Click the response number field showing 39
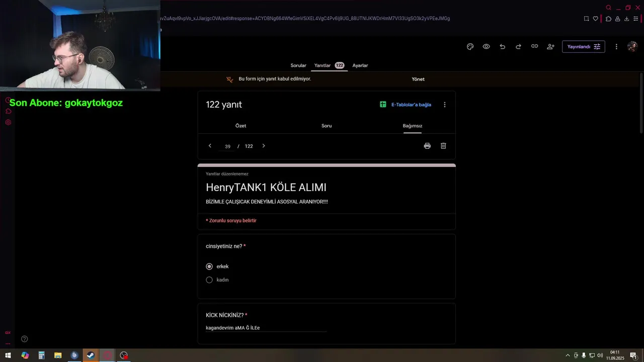 (227, 146)
